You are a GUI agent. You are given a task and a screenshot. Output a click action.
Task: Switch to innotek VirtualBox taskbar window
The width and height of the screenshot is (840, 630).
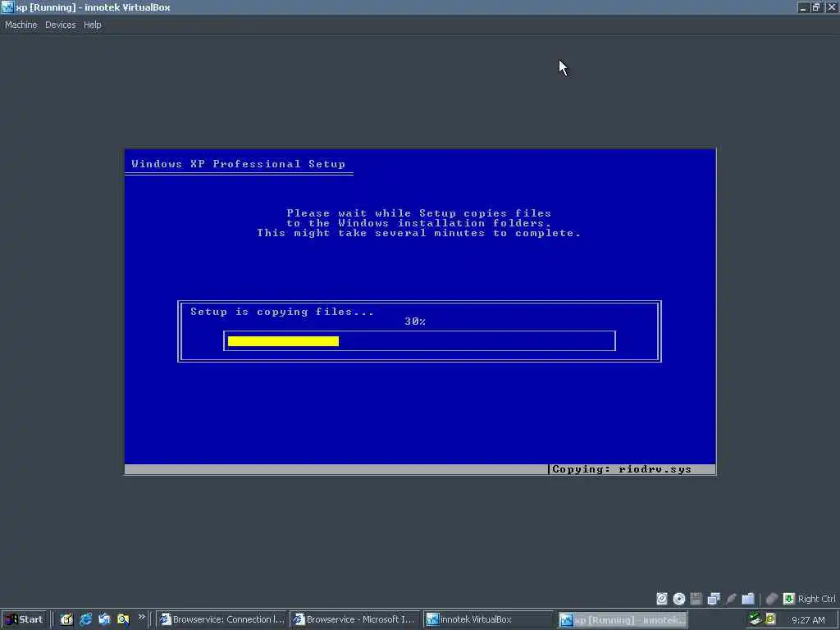(489, 619)
